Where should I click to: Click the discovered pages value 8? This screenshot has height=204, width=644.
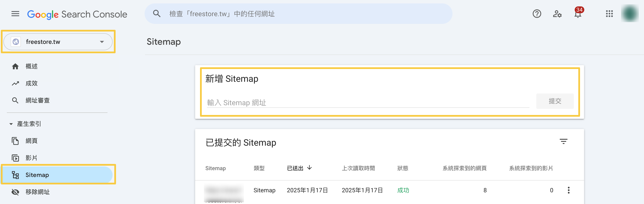click(x=485, y=190)
